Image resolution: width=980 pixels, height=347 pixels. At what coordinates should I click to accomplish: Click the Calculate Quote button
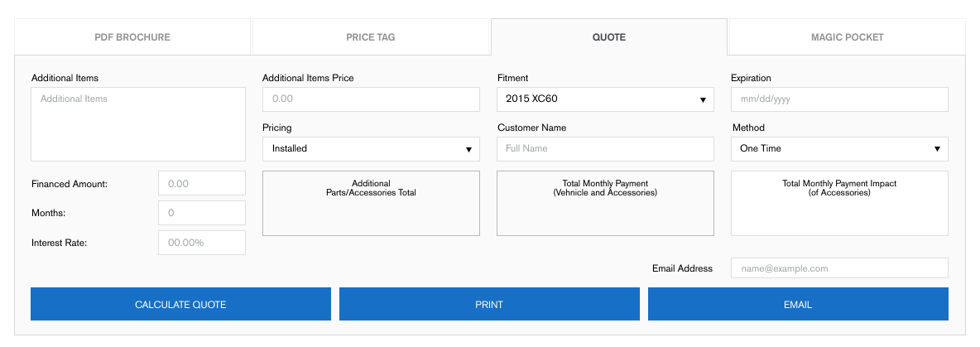coord(180,304)
